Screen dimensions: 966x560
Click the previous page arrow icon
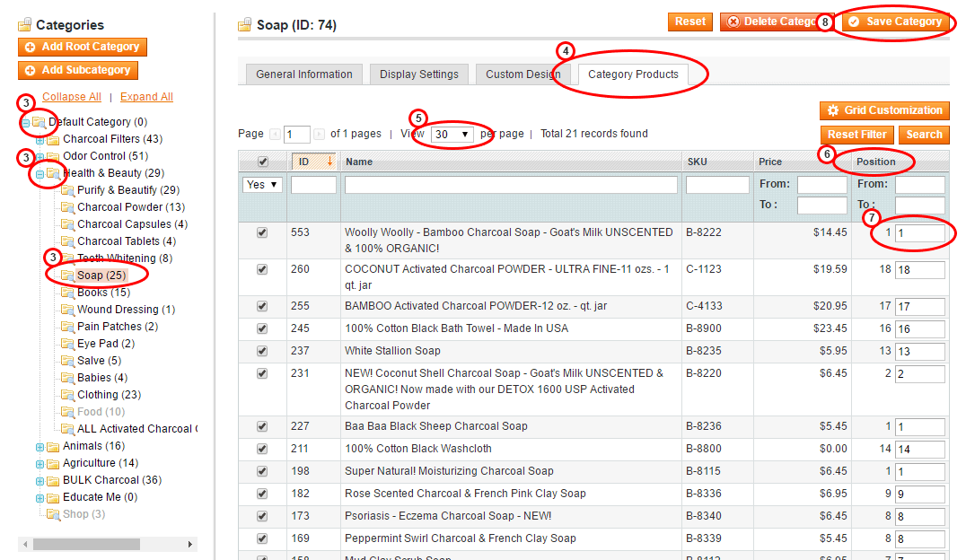pyautogui.click(x=276, y=135)
